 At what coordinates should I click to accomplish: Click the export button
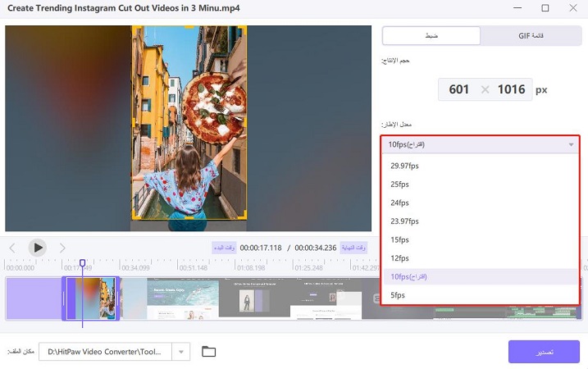coord(544,352)
